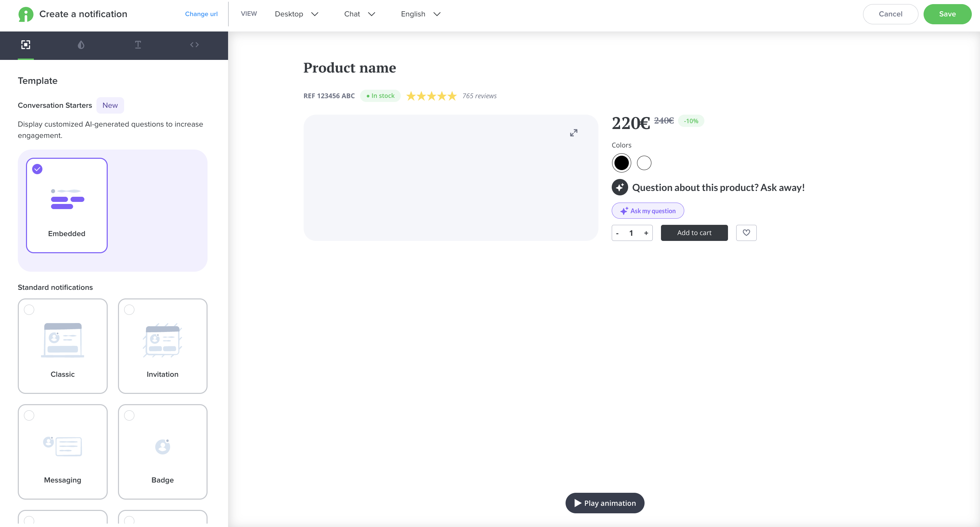The width and height of the screenshot is (980, 527).
Task: Click the Standard notifications heading
Action: (55, 287)
